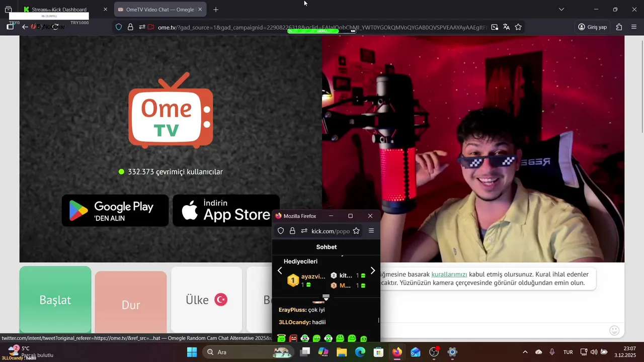644x362 pixels.
Task: Open the Google Play download badge
Action: [x=115, y=211]
